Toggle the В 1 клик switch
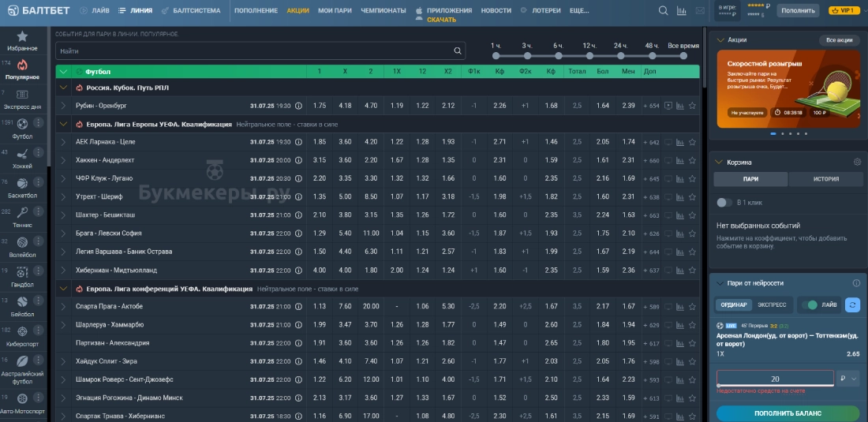Viewport: 868px width, 422px height. click(x=724, y=203)
